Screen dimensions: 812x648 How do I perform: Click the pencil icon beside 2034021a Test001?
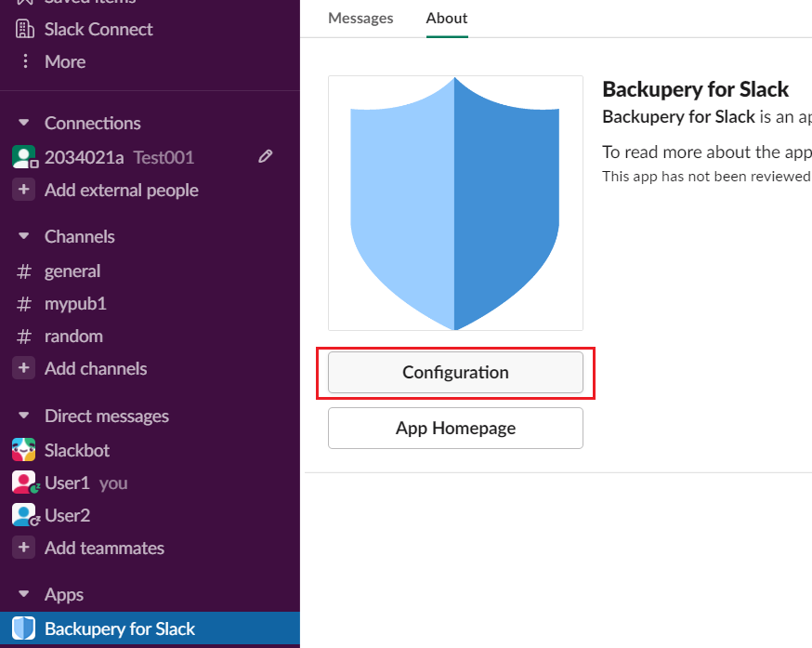[265, 156]
